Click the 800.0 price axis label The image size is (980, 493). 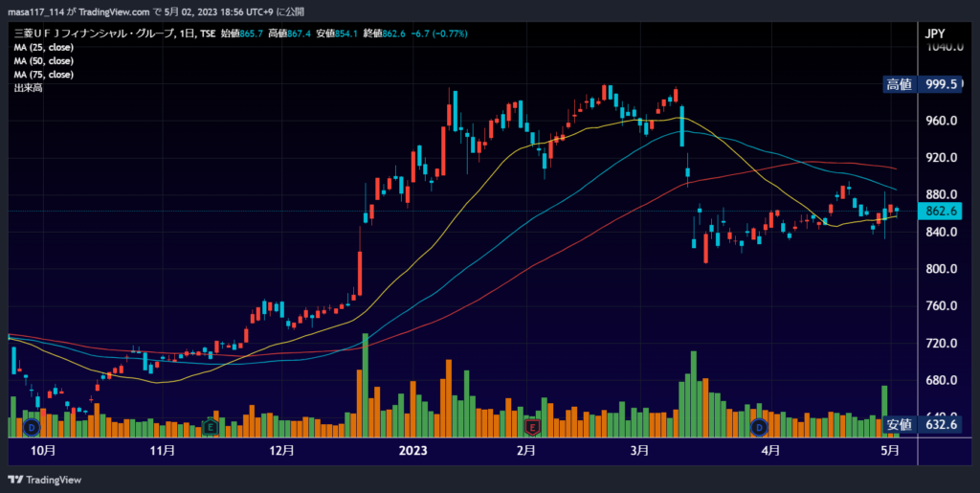942,269
